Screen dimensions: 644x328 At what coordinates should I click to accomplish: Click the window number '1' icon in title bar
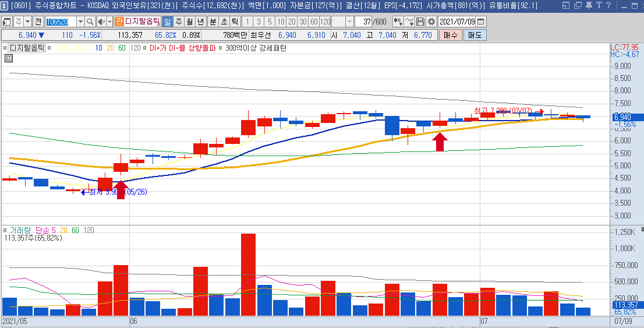coord(4,5)
